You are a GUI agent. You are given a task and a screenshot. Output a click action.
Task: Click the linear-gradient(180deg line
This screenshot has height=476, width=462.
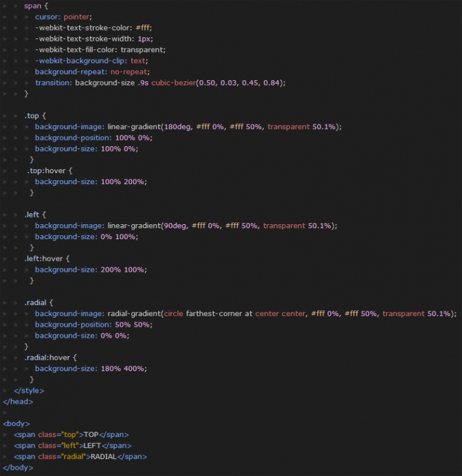(188, 127)
